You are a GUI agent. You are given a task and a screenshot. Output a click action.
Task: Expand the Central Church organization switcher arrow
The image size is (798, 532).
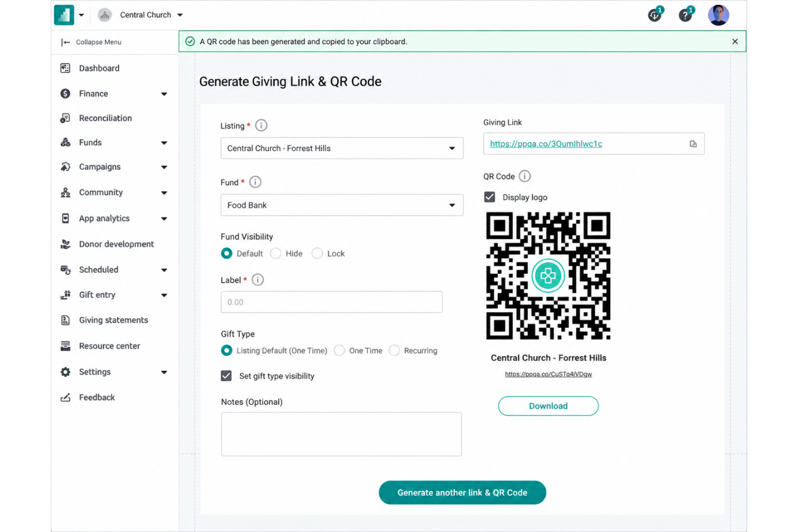click(180, 15)
